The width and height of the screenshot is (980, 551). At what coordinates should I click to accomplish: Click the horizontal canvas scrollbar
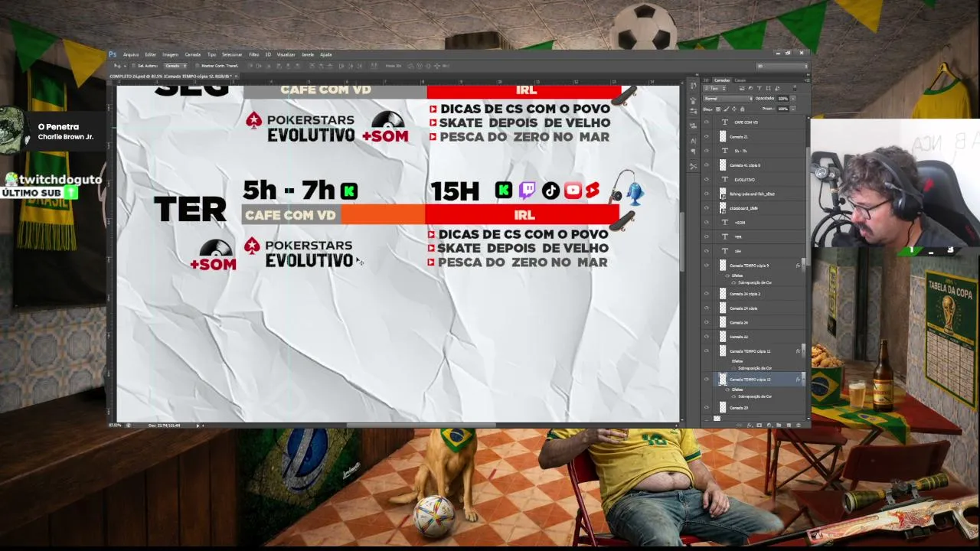click(421, 425)
